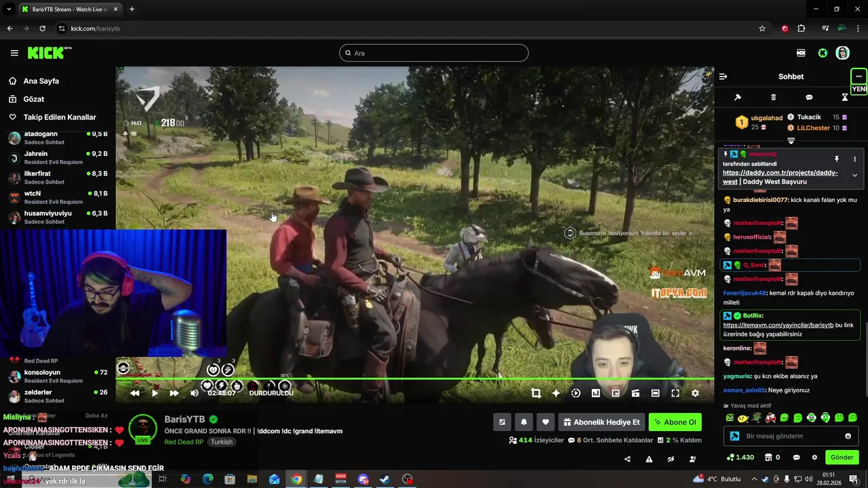The image size is (868, 488).
Task: Click the Bir mesaj gönderin chat input
Action: [791, 436]
